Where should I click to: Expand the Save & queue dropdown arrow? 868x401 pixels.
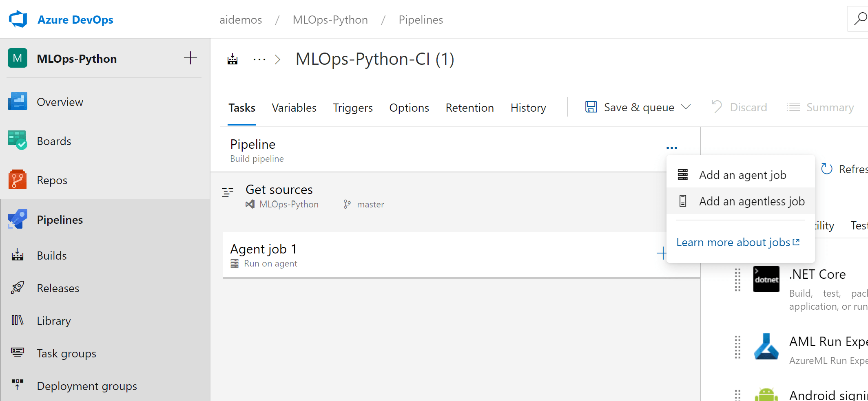click(686, 107)
